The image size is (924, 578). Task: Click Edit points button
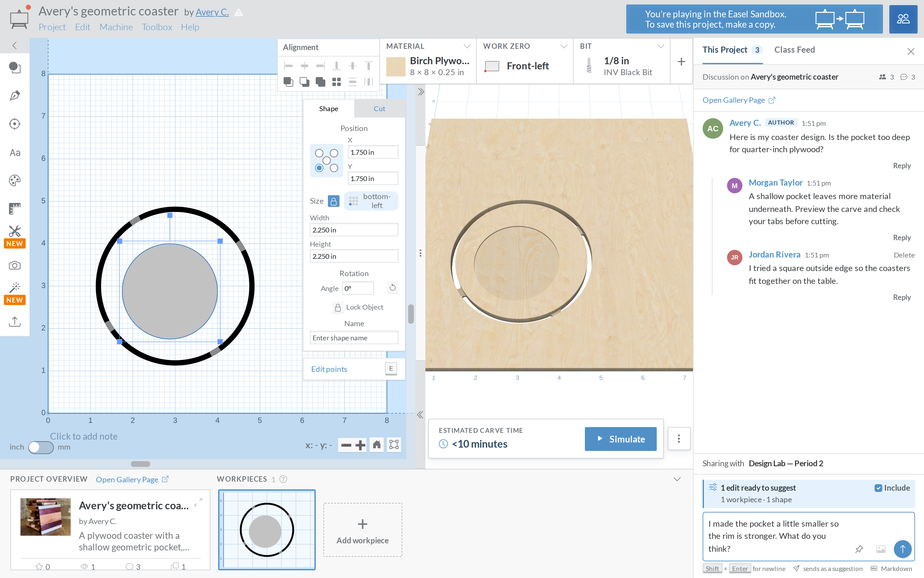click(x=354, y=369)
